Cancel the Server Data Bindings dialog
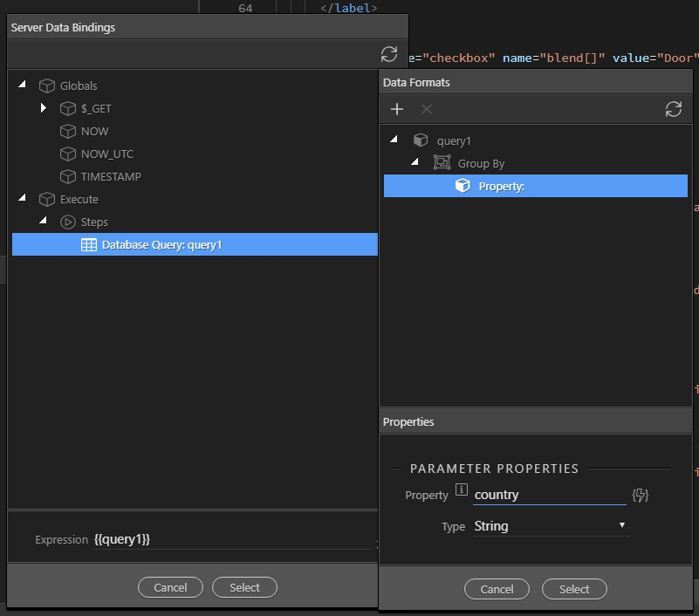 [170, 588]
